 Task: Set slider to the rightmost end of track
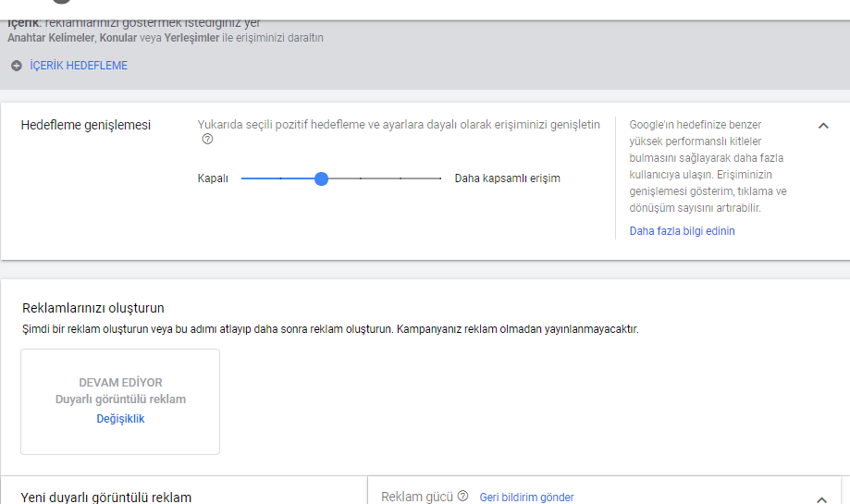[x=440, y=178]
